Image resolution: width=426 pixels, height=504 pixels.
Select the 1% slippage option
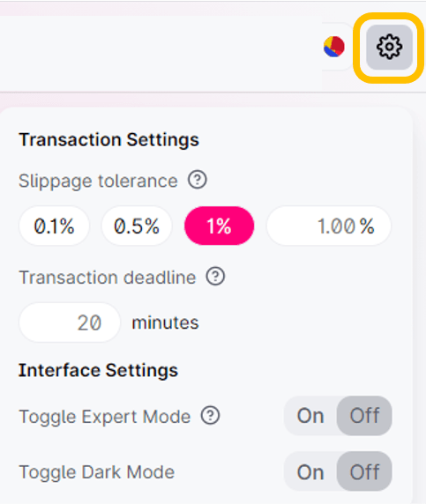click(219, 226)
